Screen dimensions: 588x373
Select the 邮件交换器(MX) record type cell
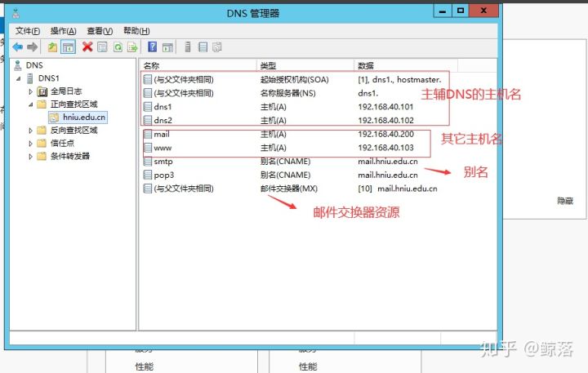(289, 189)
